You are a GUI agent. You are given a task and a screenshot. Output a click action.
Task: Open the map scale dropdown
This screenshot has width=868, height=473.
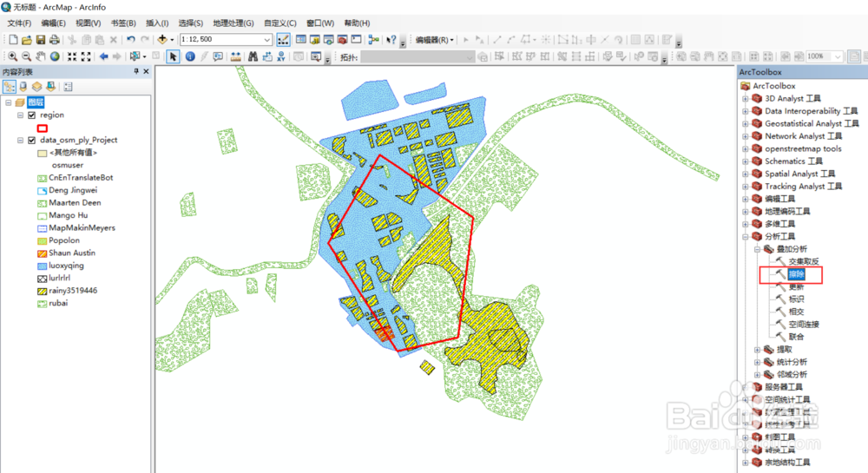(x=266, y=39)
